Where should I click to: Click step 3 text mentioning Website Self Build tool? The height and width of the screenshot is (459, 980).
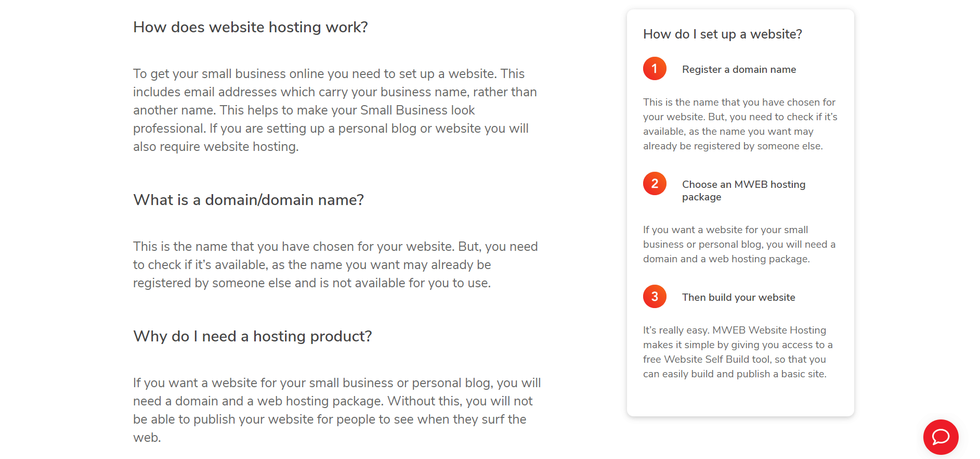pos(738,352)
